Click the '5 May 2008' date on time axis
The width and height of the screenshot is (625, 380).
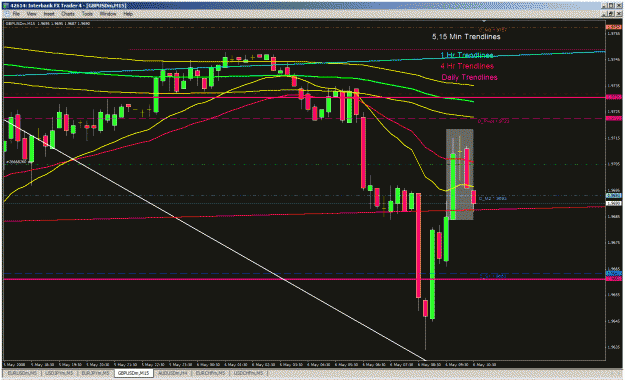click(14, 364)
